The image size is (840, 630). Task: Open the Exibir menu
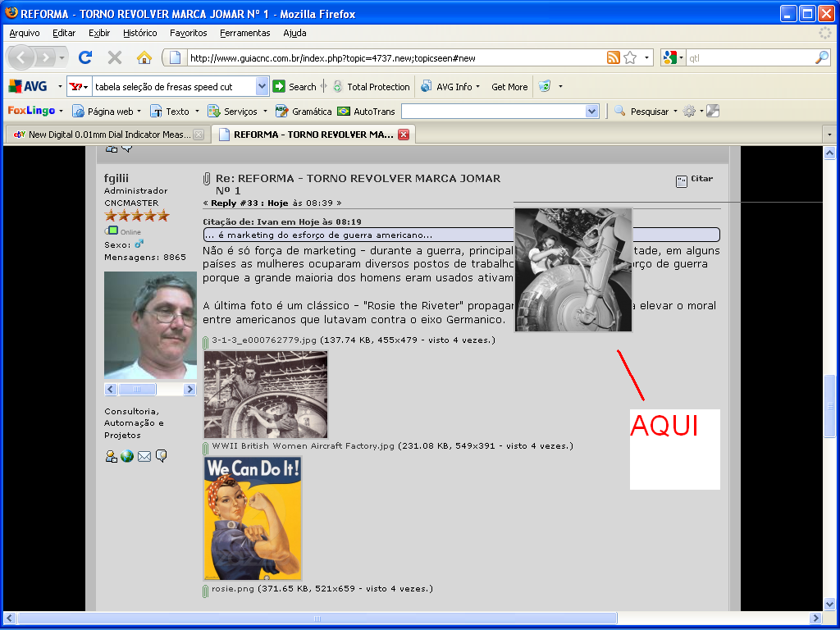[x=99, y=33]
